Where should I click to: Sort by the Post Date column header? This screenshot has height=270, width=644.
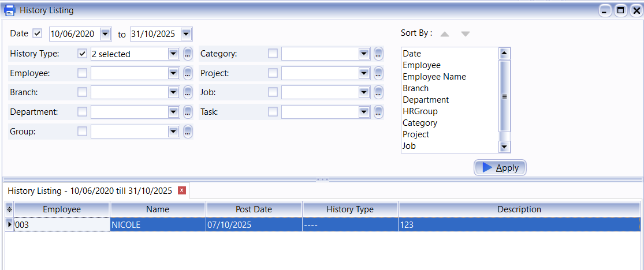click(254, 209)
